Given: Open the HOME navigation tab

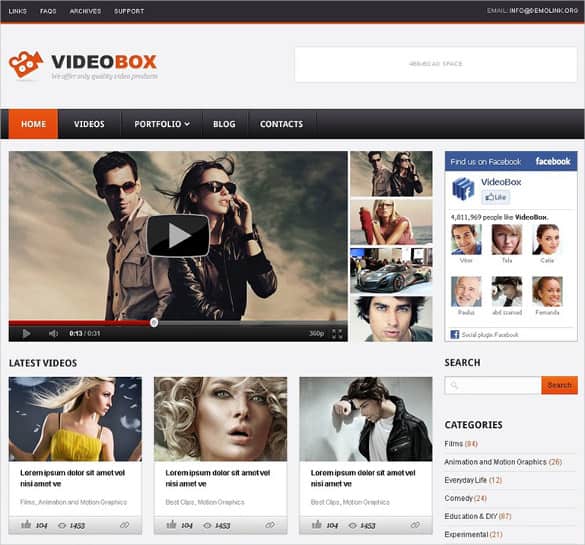Looking at the screenshot, I should (x=33, y=124).
